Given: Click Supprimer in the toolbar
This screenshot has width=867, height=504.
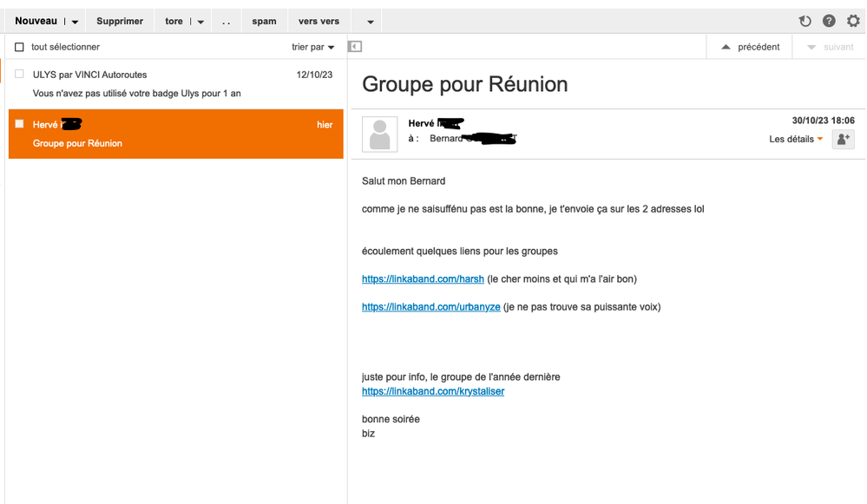Looking at the screenshot, I should click(x=120, y=21).
